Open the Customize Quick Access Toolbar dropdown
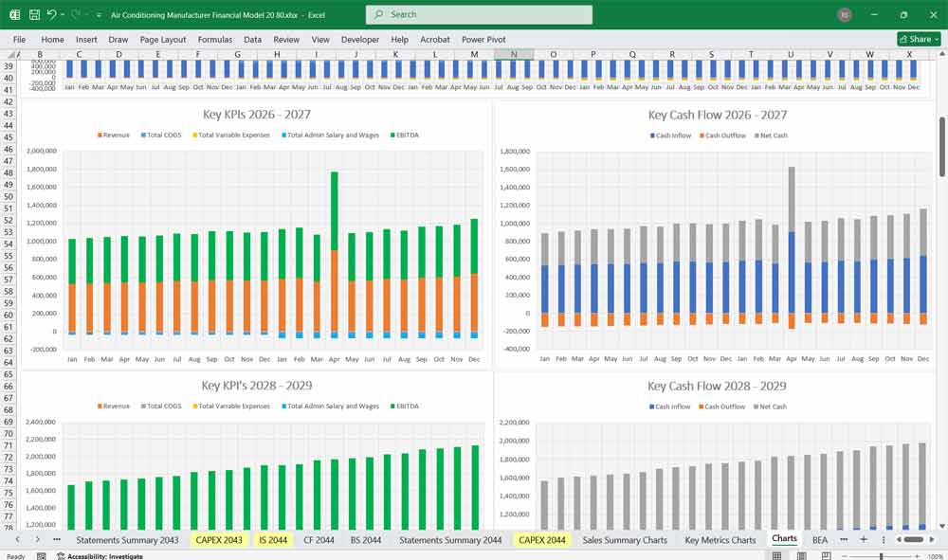This screenshot has height=560, width=948. (99, 15)
